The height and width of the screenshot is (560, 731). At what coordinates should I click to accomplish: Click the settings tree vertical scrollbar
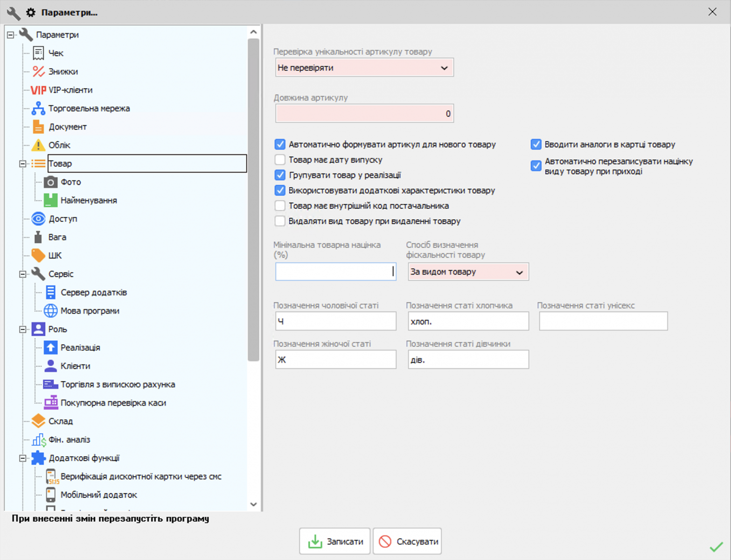[253, 200]
